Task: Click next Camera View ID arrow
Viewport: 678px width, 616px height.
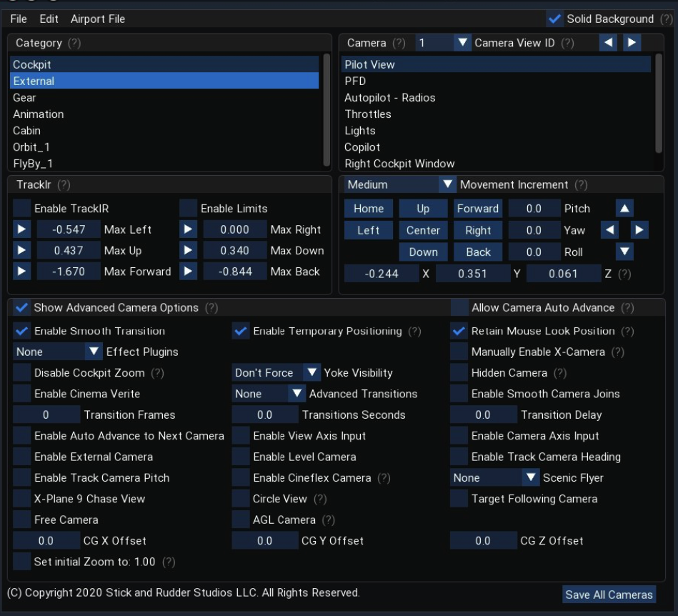Action: click(631, 43)
